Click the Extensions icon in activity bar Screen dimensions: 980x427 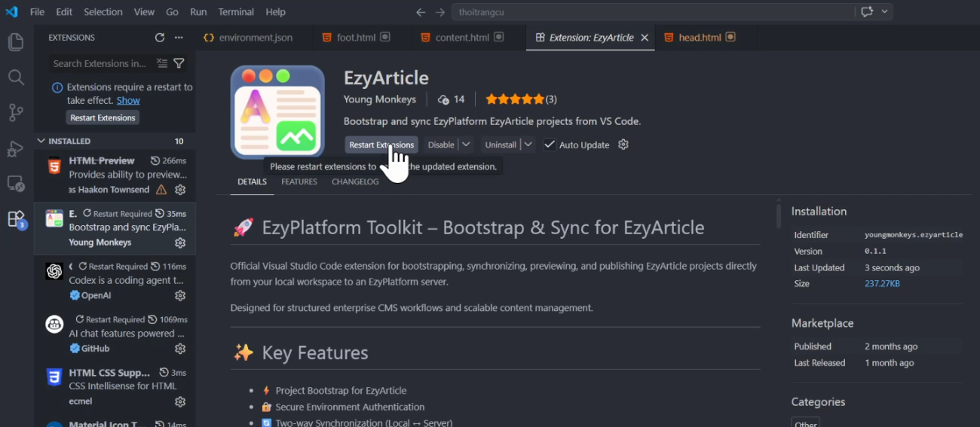coord(16,219)
